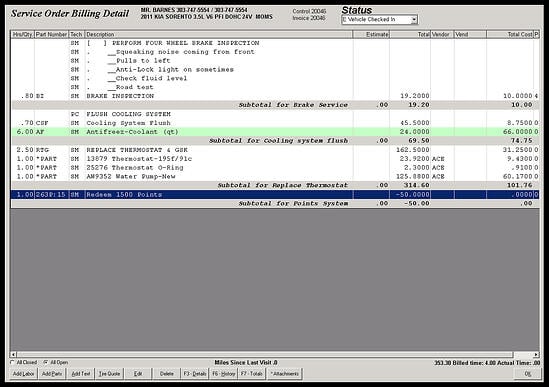Click the Part Number column header
549x387 pixels.
pos(51,34)
